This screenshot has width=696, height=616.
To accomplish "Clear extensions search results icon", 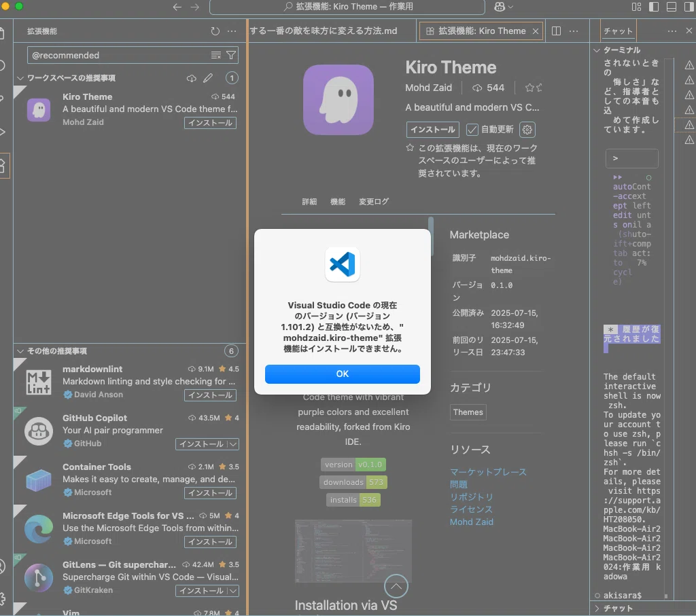I will pyautogui.click(x=215, y=55).
